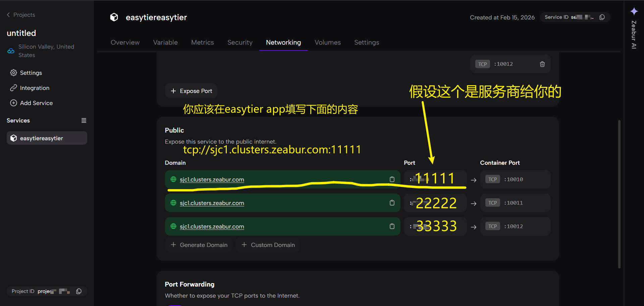Switch to the Volumes tab
Image resolution: width=644 pixels, height=306 pixels.
tap(328, 43)
